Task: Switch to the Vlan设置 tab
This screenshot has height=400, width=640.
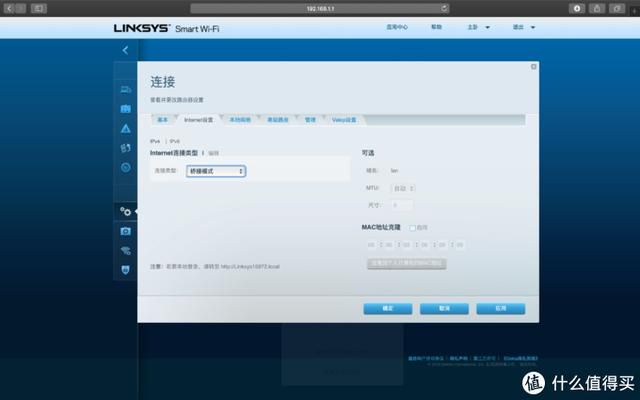Action: pyautogui.click(x=344, y=120)
